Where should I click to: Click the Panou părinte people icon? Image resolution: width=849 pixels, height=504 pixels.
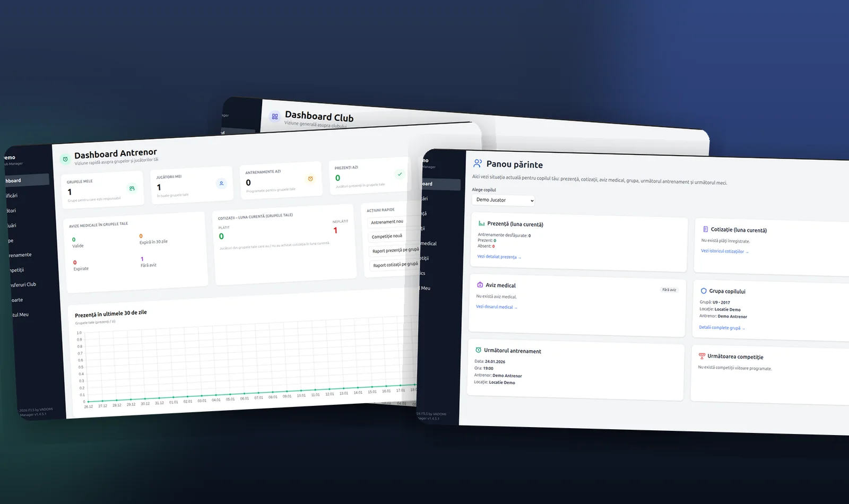click(478, 163)
